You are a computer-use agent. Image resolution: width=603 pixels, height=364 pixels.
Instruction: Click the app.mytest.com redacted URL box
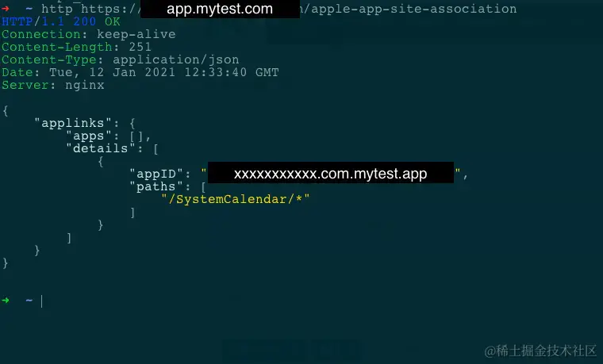point(220,9)
